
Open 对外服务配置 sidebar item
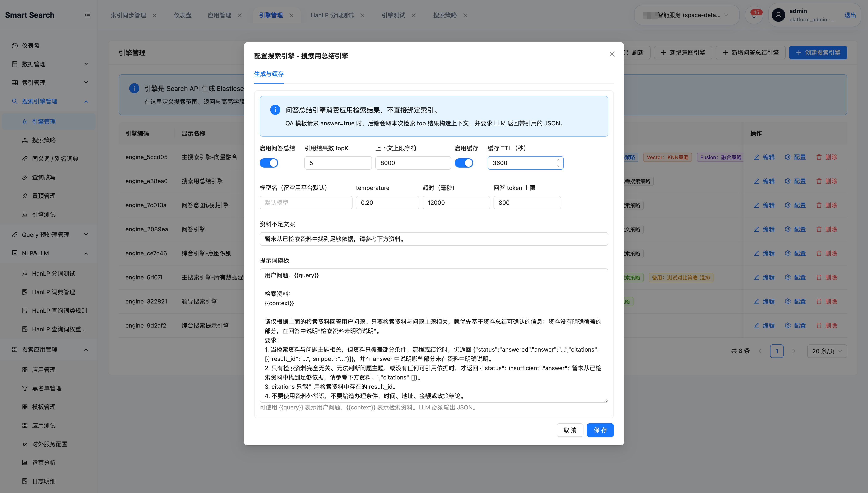click(49, 444)
